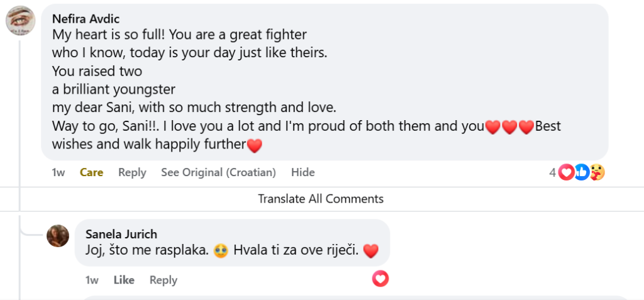Reply to Sanela Jurich's comment
Image resolution: width=644 pixels, height=300 pixels.
tap(163, 280)
